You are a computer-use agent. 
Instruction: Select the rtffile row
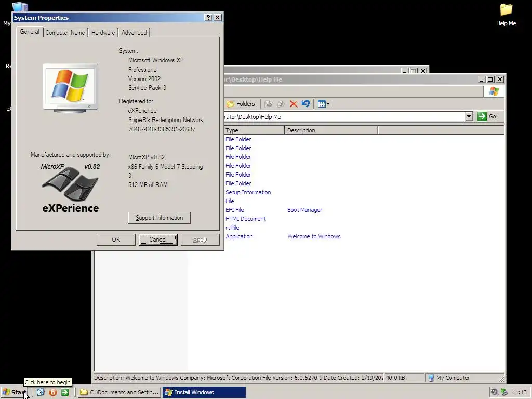(x=232, y=228)
